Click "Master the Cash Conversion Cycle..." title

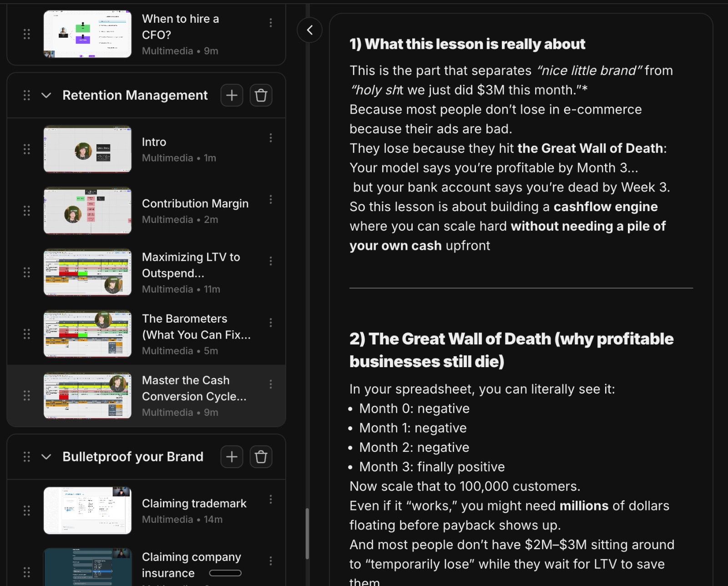point(194,388)
